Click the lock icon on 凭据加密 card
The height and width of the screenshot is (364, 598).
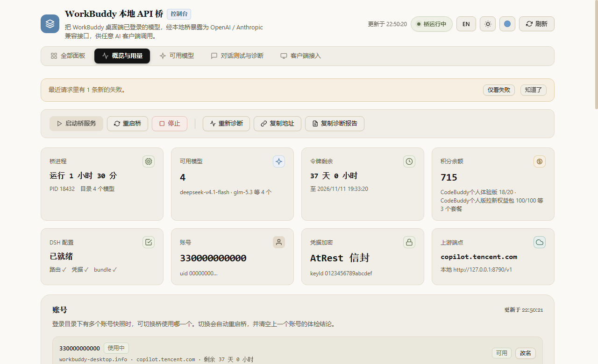click(409, 242)
